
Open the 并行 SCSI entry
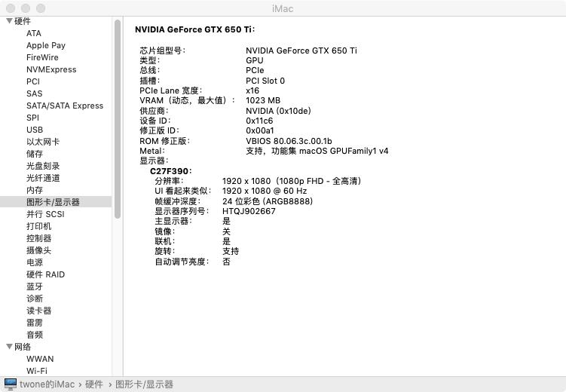[45, 214]
